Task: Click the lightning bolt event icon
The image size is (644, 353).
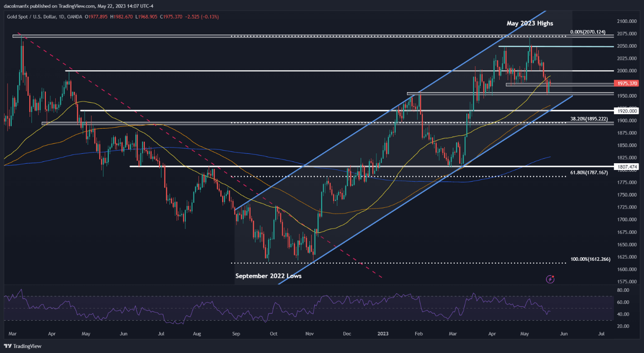Action: tap(550, 279)
